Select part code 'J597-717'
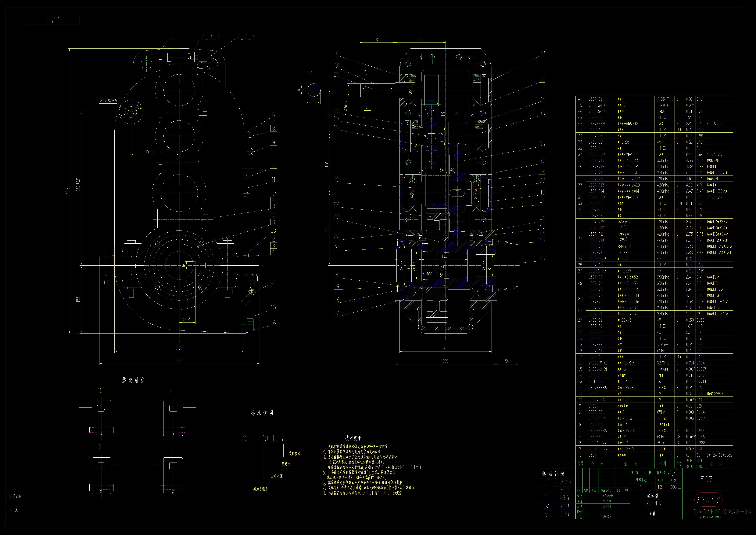The width and height of the screenshot is (756, 535). tap(596, 173)
